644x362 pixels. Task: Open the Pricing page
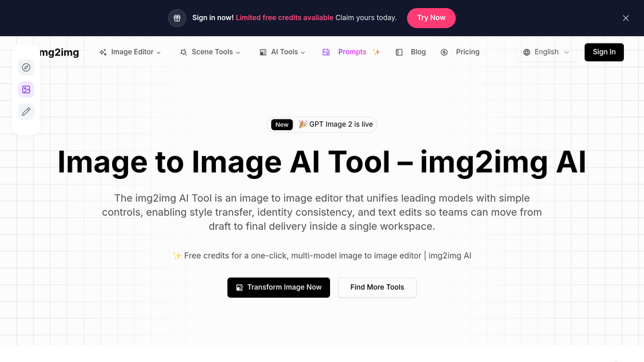468,52
